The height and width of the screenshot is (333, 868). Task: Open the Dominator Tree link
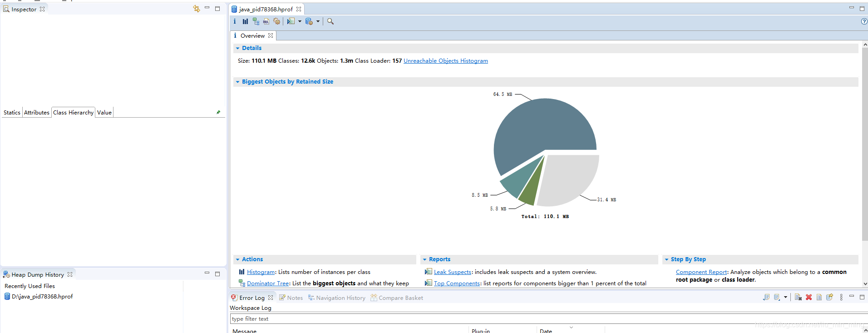tap(268, 283)
